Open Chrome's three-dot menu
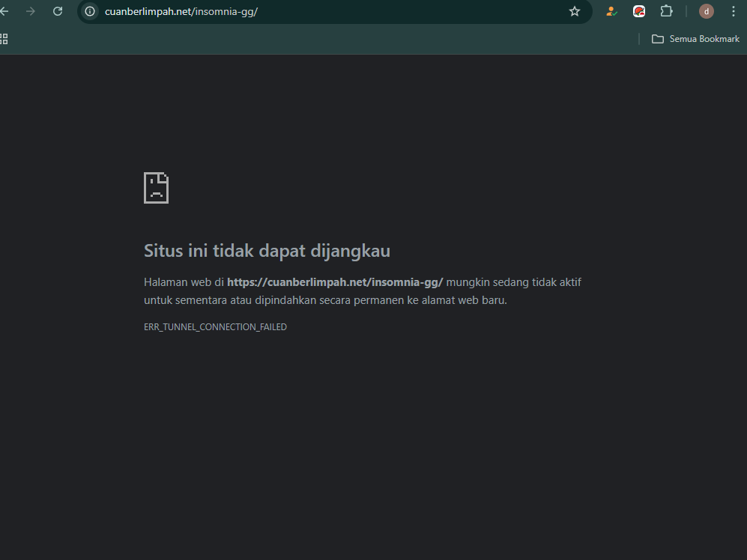The width and height of the screenshot is (747, 560). [x=734, y=11]
